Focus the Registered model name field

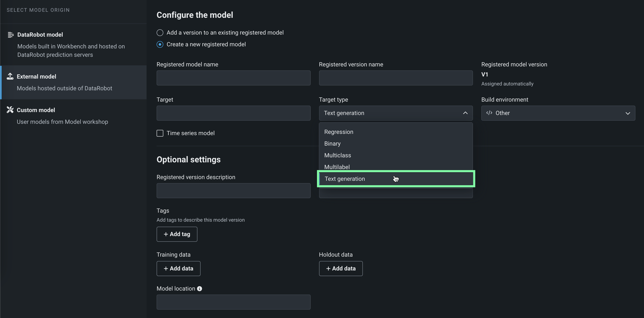[233, 78]
